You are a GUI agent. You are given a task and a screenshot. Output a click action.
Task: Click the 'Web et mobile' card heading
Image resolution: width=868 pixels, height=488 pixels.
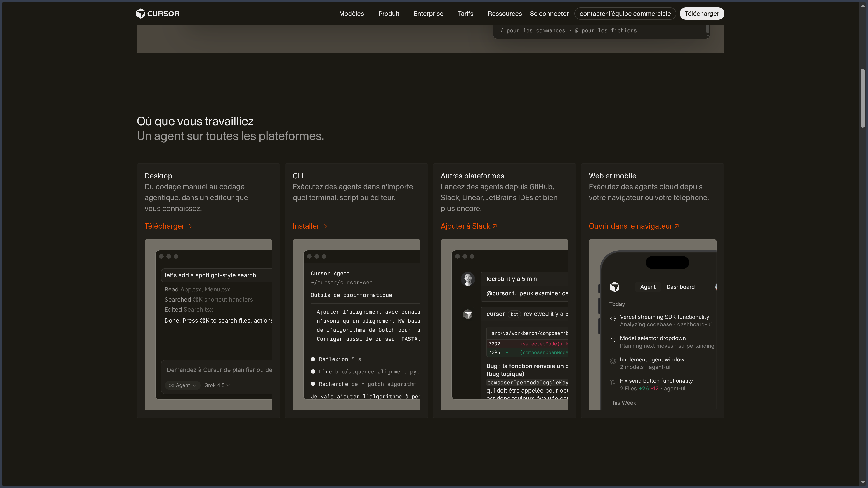pos(612,176)
